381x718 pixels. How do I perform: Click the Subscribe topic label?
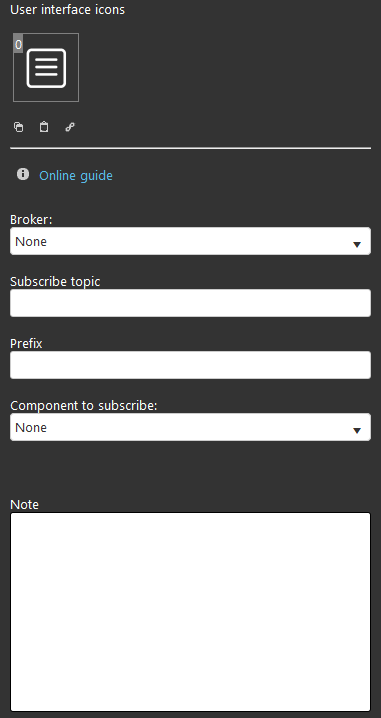(x=55, y=281)
